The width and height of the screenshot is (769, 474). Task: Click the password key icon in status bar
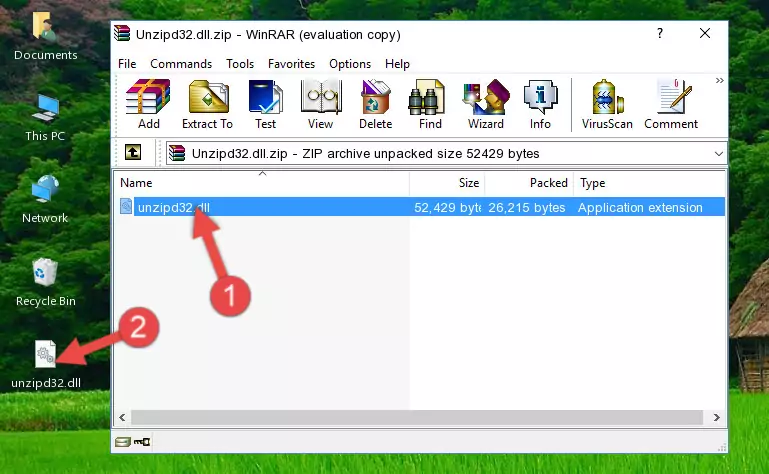tap(142, 442)
